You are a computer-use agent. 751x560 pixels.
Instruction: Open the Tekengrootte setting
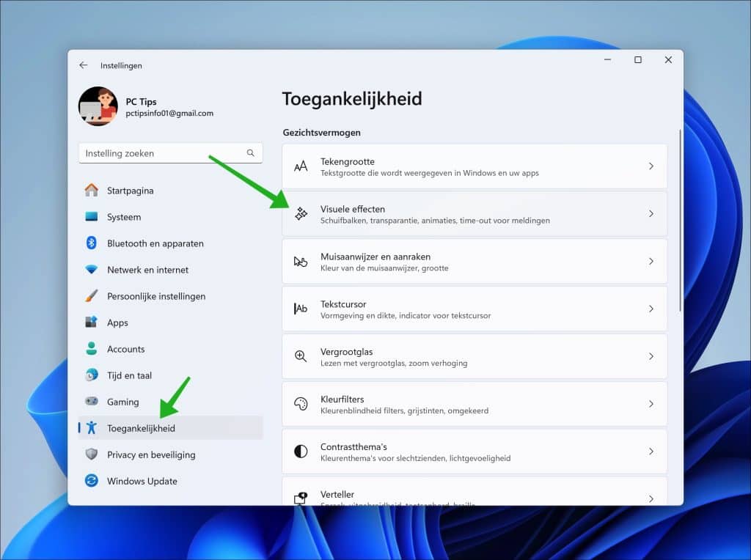coord(475,166)
